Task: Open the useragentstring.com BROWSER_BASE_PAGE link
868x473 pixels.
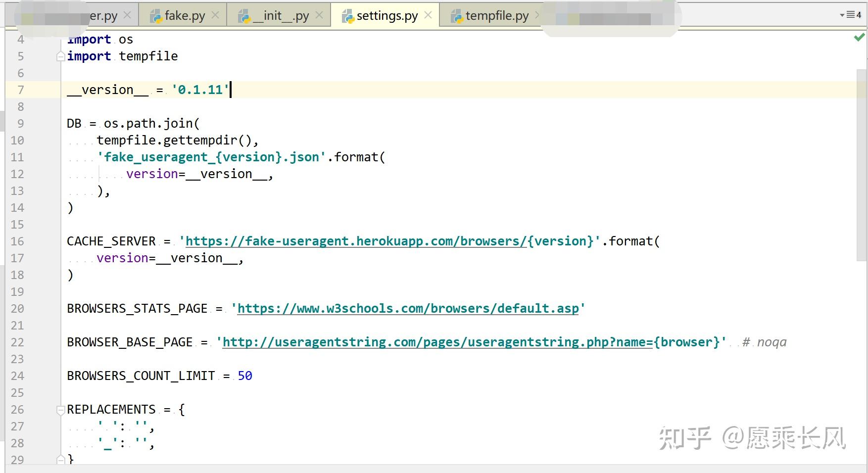Action: [x=435, y=342]
